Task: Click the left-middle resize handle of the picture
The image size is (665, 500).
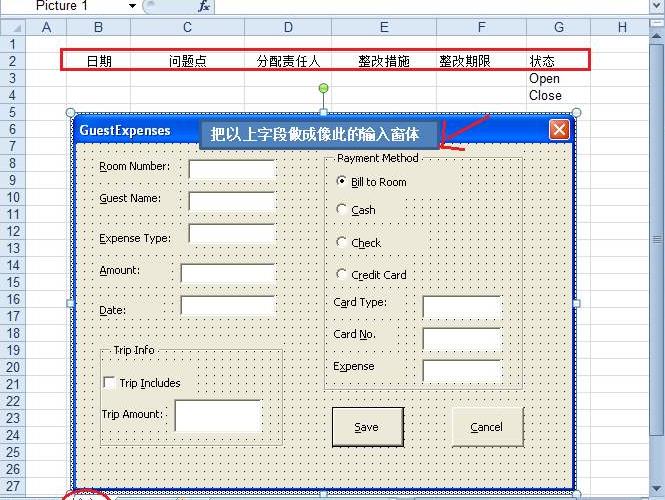Action: point(70,303)
